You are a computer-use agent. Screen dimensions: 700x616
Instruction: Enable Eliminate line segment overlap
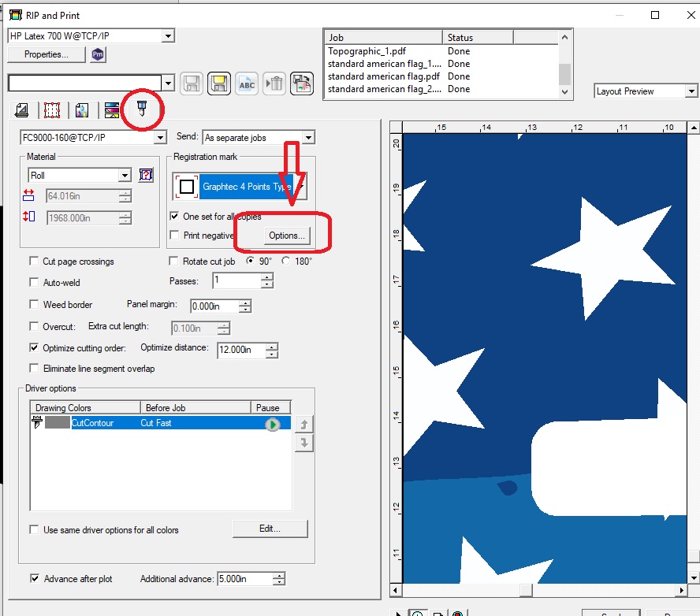click(x=34, y=368)
